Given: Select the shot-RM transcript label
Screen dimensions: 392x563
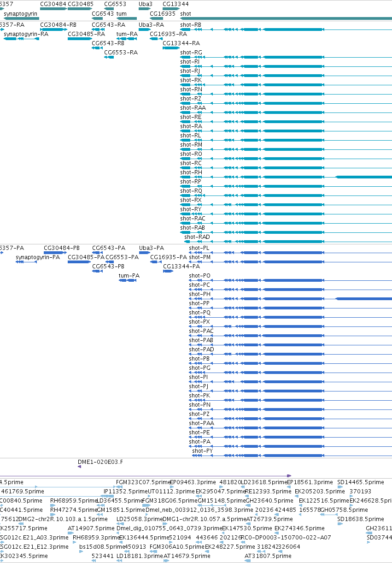Looking at the screenshot, I should coord(191,145).
